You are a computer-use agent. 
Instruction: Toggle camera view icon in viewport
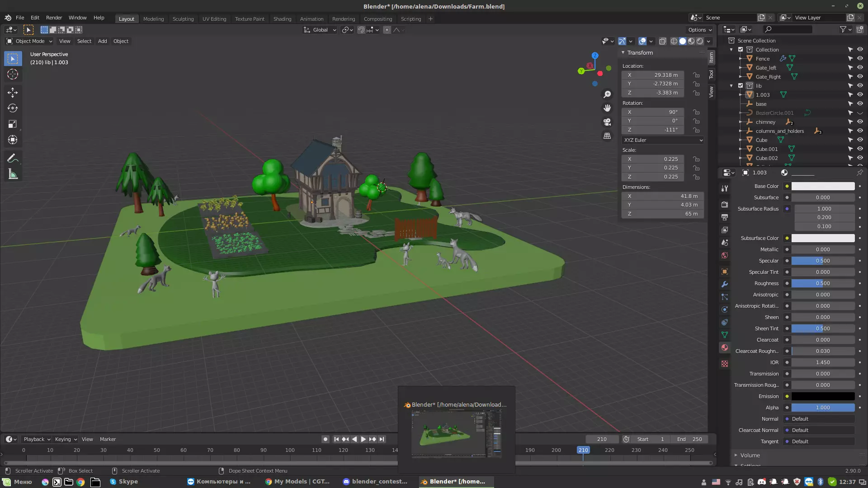coord(607,122)
